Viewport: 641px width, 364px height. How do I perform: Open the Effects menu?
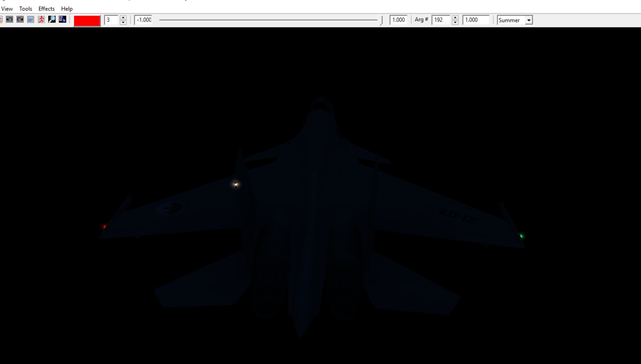pyautogui.click(x=46, y=9)
